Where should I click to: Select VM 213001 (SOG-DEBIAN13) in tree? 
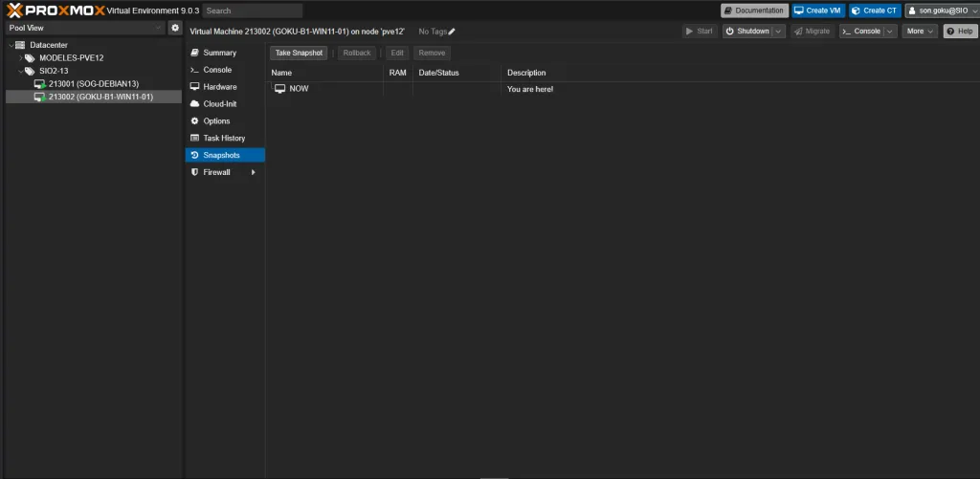(x=94, y=84)
